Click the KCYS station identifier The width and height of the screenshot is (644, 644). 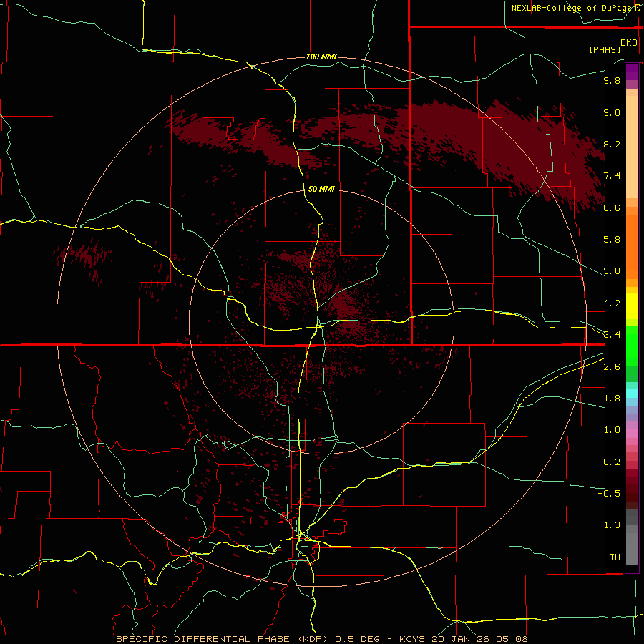click(413, 639)
